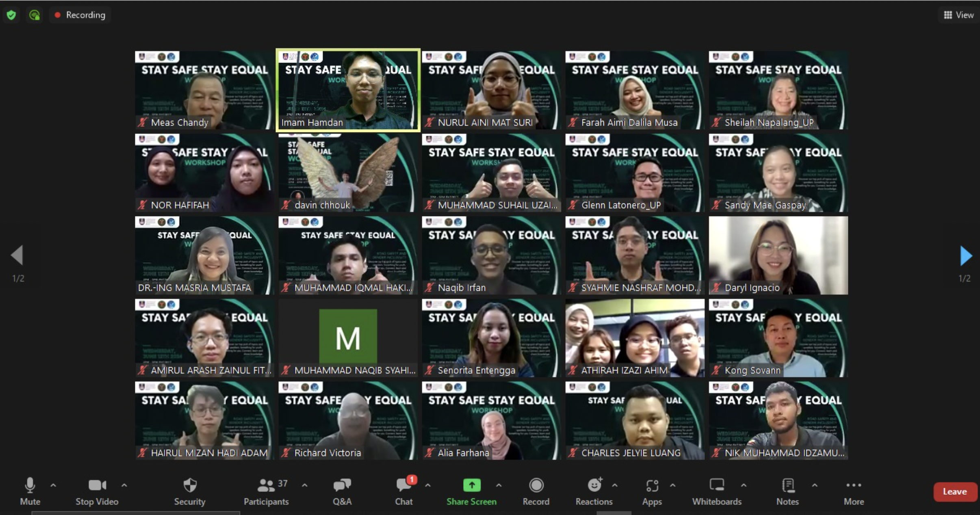This screenshot has height=515, width=980.
Task: Go to next gallery page arrow
Action: pos(966,255)
